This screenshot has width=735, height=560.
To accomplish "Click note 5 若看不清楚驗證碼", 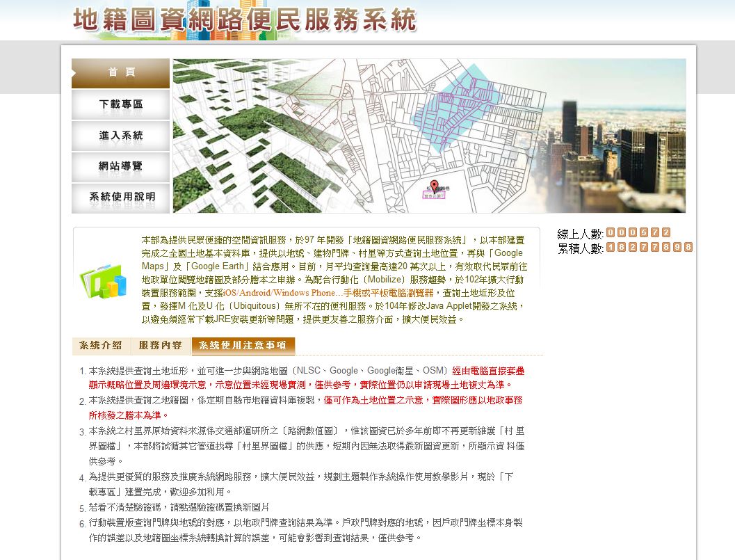I will pyautogui.click(x=179, y=507).
